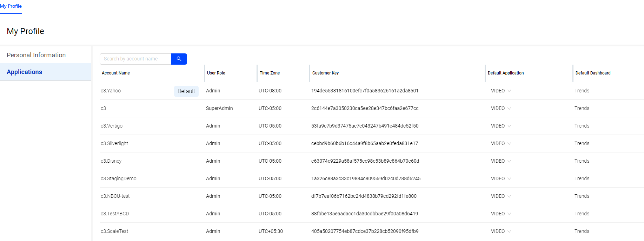This screenshot has width=644, height=241.
Task: Click customer key 194de55381816100efc7f0a583626161a2da8501
Action: point(365,91)
